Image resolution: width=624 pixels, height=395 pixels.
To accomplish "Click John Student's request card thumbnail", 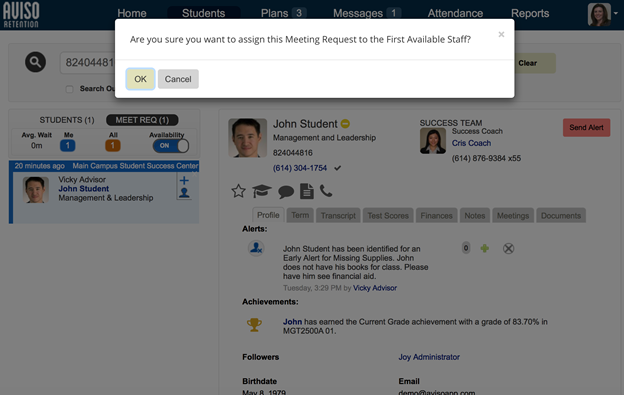I will click(36, 190).
